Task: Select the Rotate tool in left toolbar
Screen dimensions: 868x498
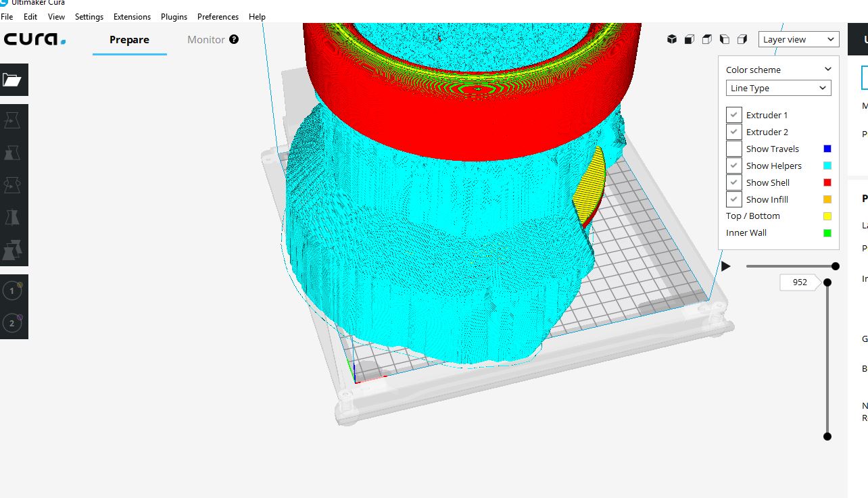Action: (12, 185)
